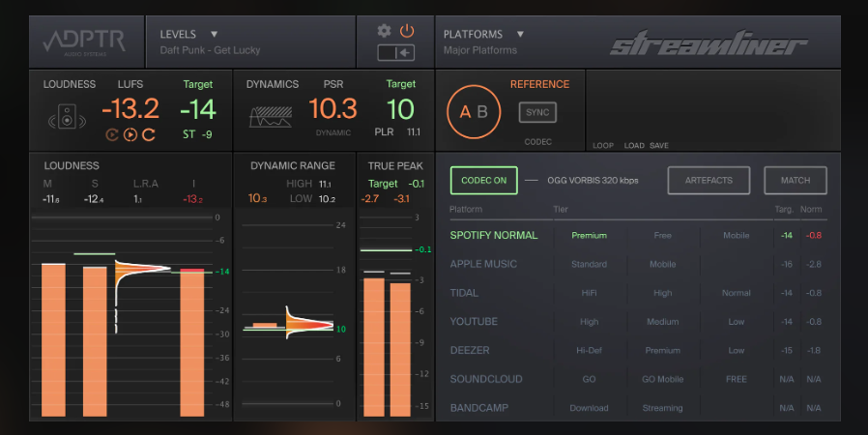
Task: Toggle the CODEC ON button
Action: click(483, 180)
